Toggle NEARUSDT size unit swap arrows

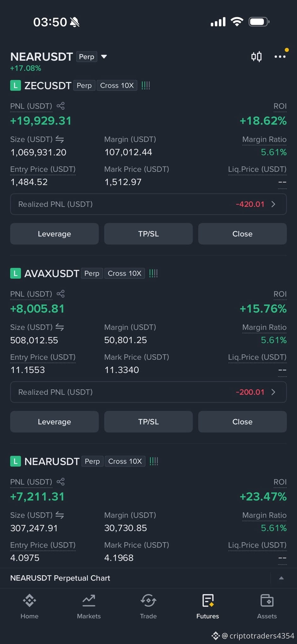(x=60, y=515)
